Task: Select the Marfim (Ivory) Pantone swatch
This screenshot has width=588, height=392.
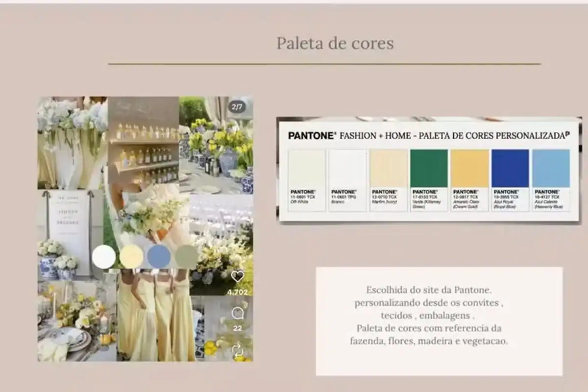Action: 389,169
